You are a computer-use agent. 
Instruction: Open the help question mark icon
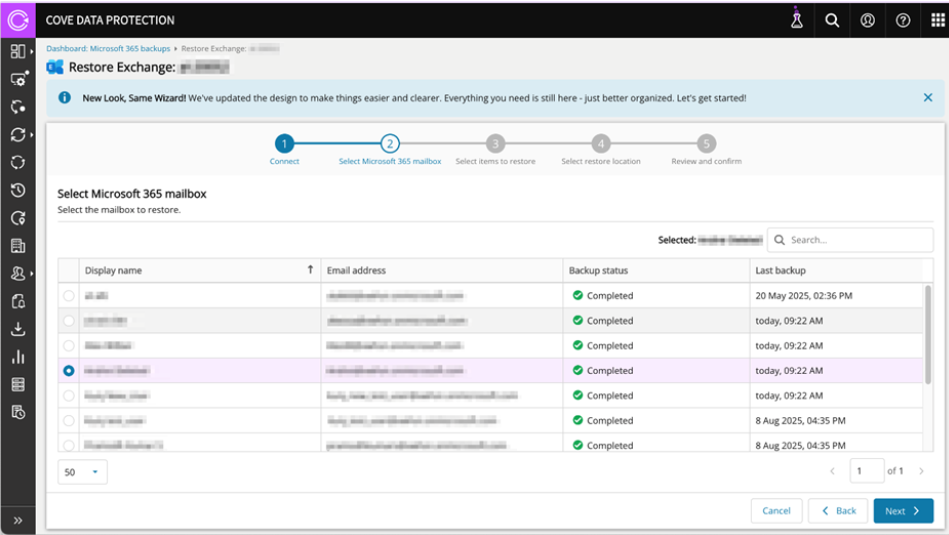[903, 20]
